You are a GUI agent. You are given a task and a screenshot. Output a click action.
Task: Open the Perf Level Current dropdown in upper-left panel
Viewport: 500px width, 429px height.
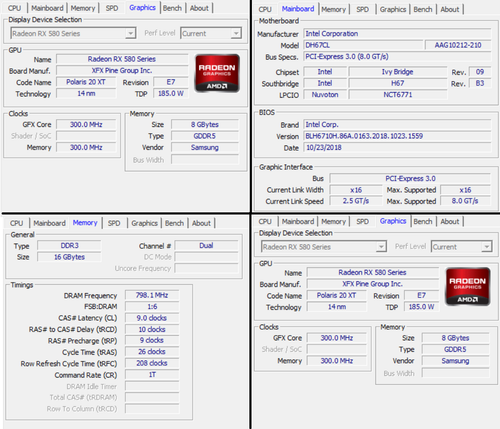[211, 33]
